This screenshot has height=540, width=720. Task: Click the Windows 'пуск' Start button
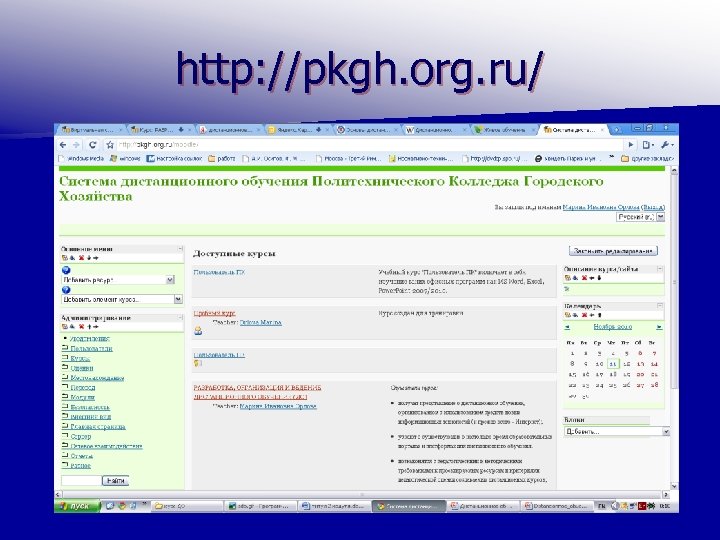pyautogui.click(x=77, y=506)
